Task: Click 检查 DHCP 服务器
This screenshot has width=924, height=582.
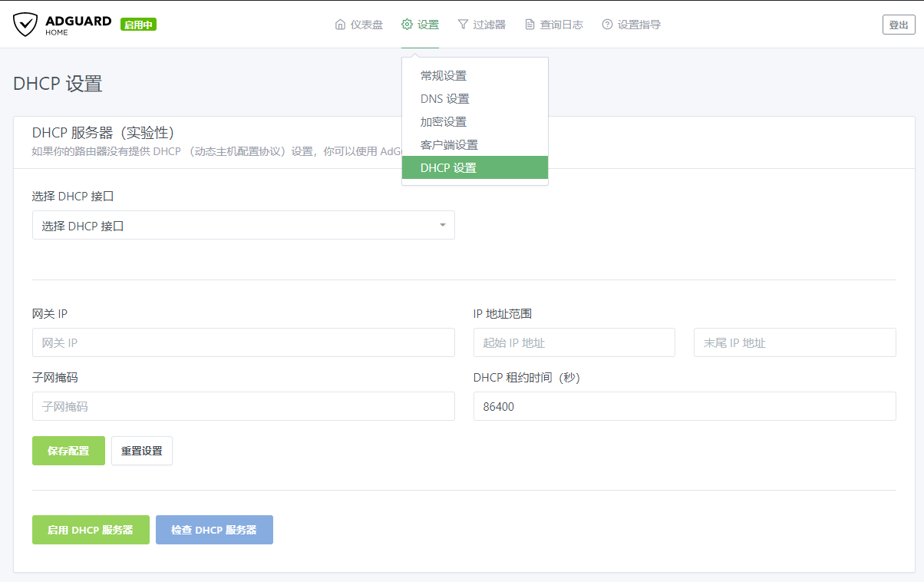Action: (214, 530)
